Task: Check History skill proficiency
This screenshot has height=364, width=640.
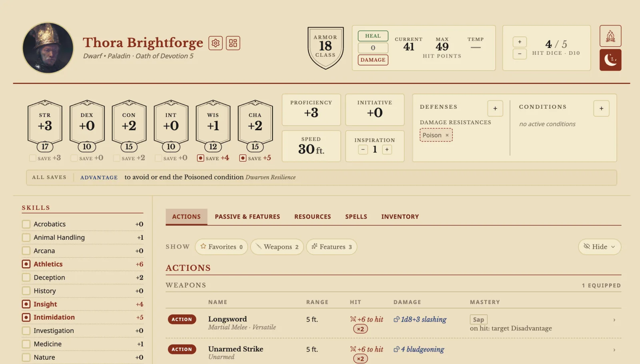Action: 26,291
